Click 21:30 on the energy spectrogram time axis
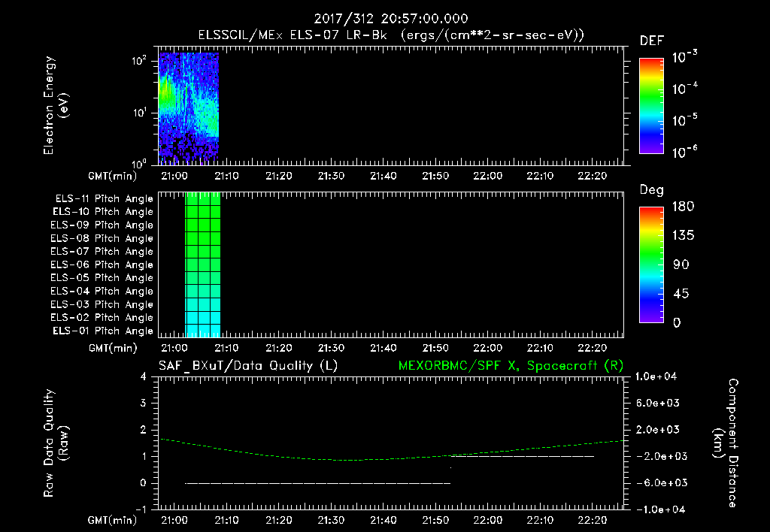770x532 pixels. 331,176
